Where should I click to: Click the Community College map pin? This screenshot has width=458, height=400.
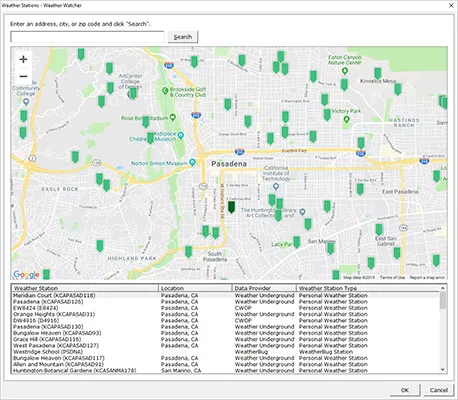coord(26,102)
